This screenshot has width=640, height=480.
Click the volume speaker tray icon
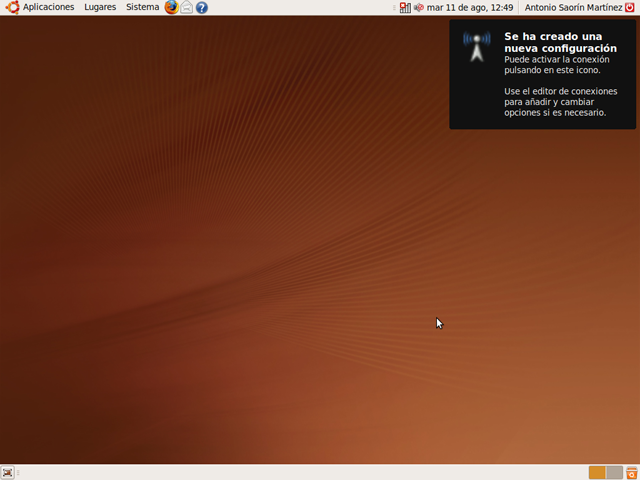click(x=418, y=7)
